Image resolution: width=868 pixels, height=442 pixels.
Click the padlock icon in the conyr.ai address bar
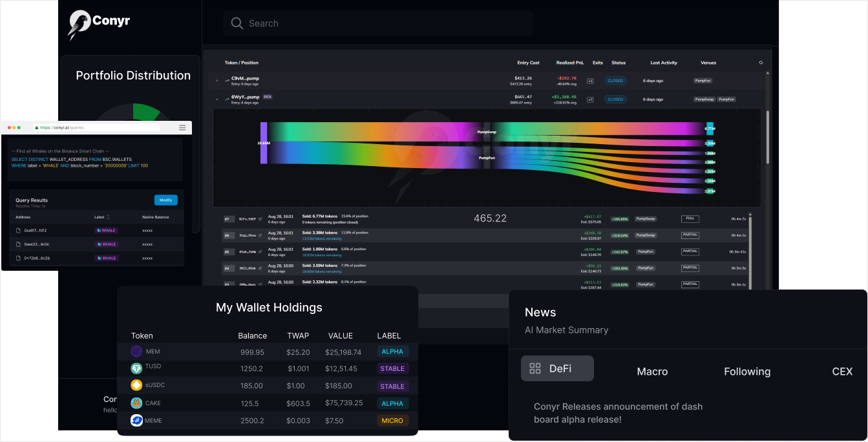point(36,127)
